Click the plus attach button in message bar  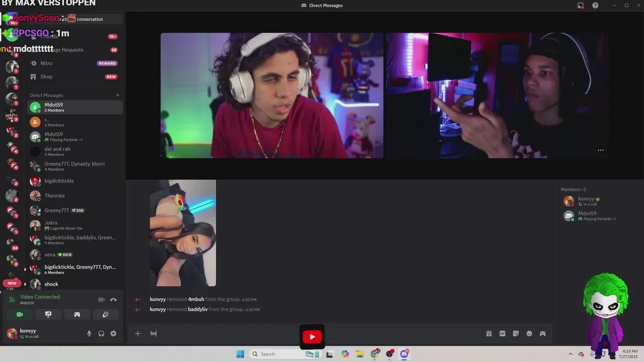click(x=137, y=333)
